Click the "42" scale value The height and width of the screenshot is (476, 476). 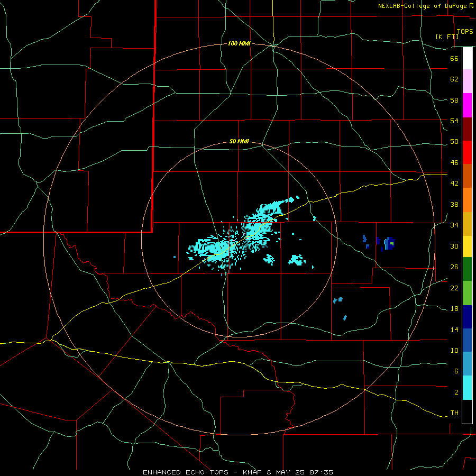[x=454, y=184]
